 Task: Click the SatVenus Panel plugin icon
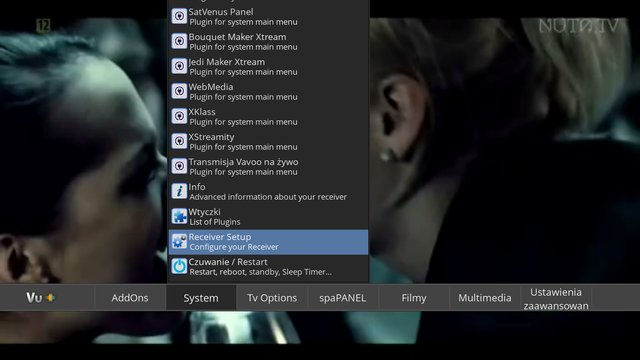(x=179, y=16)
